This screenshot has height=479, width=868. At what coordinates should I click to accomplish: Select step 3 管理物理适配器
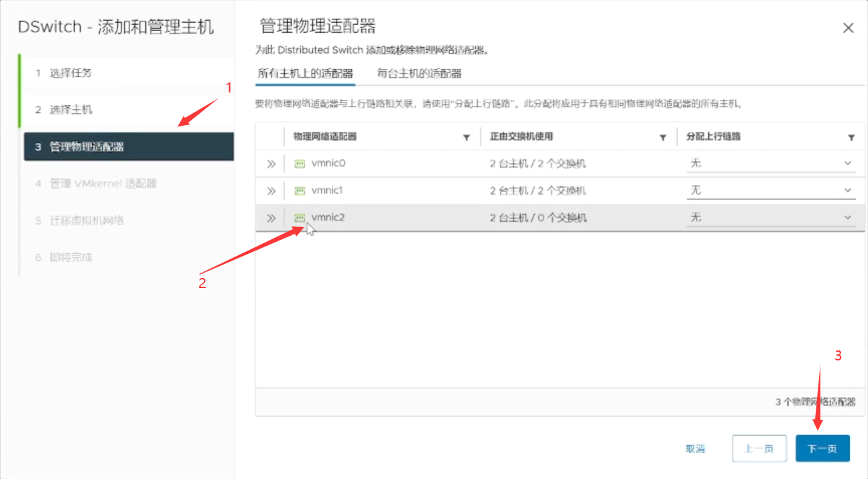click(129, 147)
